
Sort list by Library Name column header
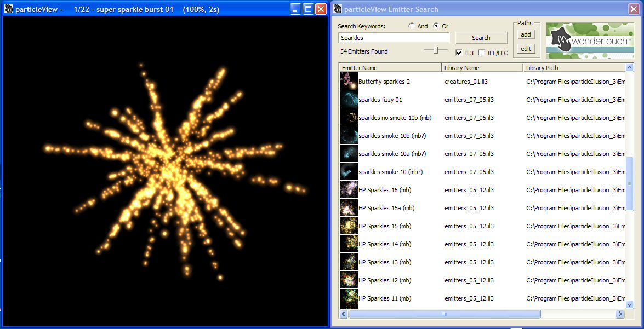(x=482, y=68)
